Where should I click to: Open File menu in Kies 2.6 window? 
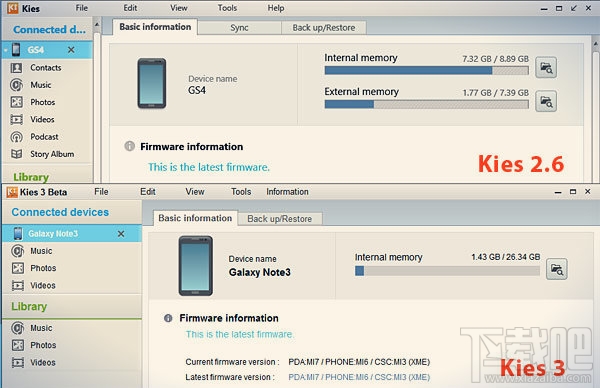tap(82, 8)
